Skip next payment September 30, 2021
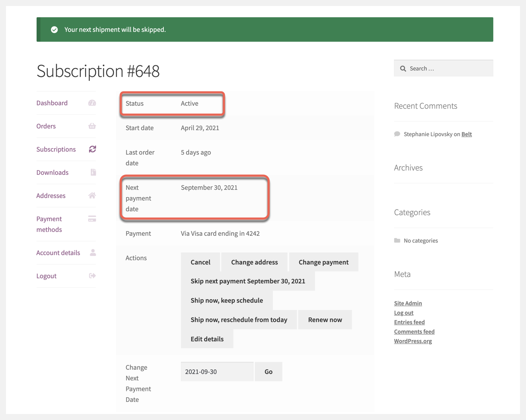Screen dimensions: 526x420 [x=248, y=281]
